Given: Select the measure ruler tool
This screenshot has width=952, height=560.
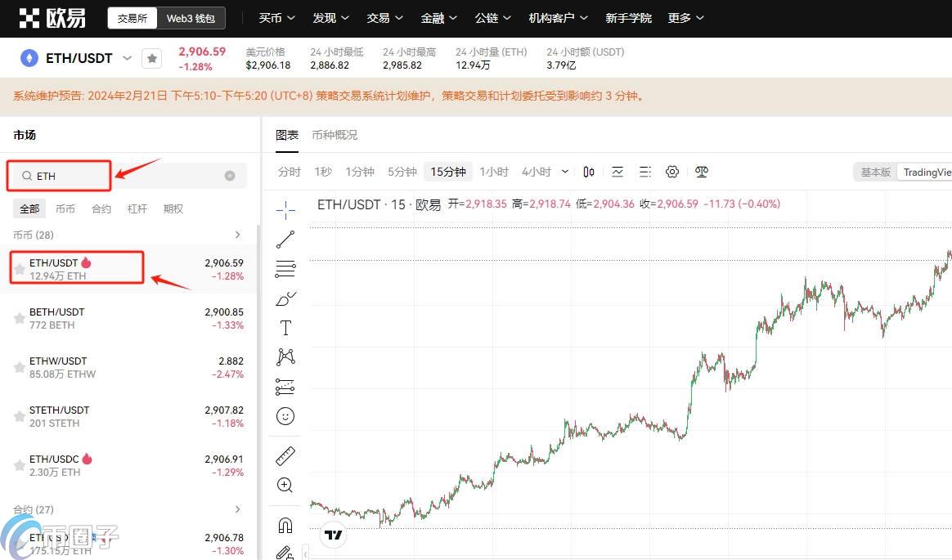Looking at the screenshot, I should [x=285, y=455].
